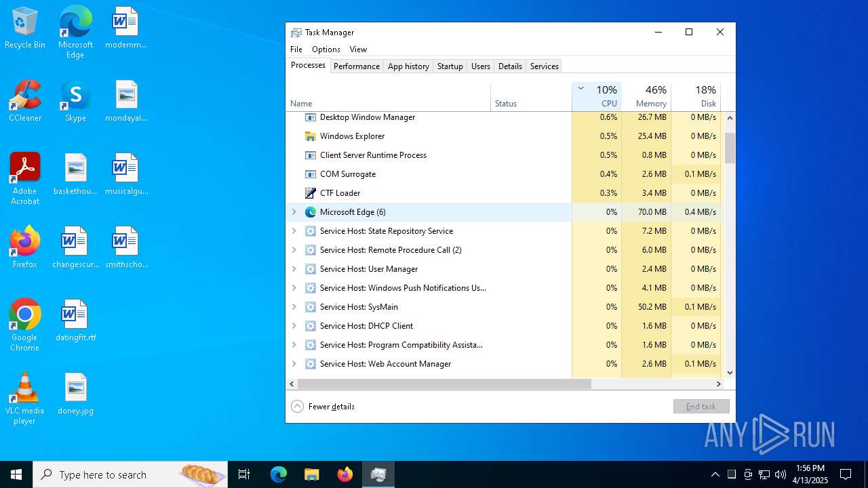Click Windows Start button
This screenshot has width=868, height=488.
pos(16,474)
